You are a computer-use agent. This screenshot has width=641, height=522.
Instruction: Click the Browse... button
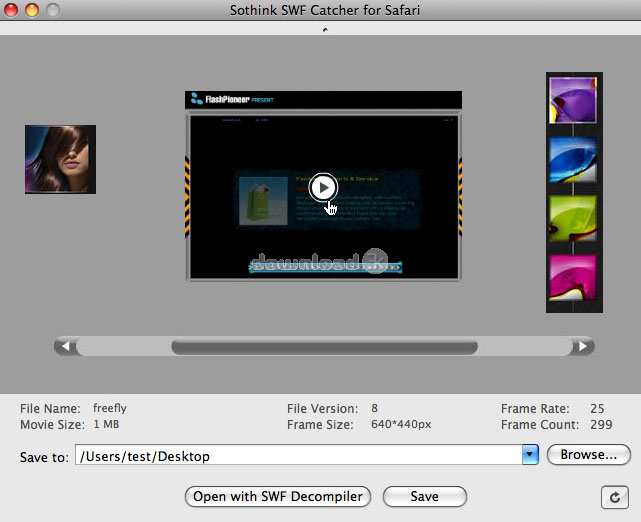(x=589, y=455)
